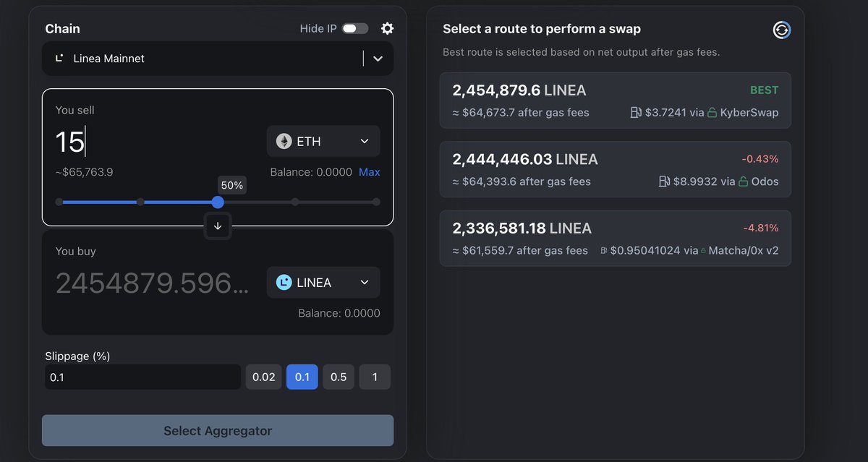Click gas pump icon in Matcha/0x route

coord(604,250)
